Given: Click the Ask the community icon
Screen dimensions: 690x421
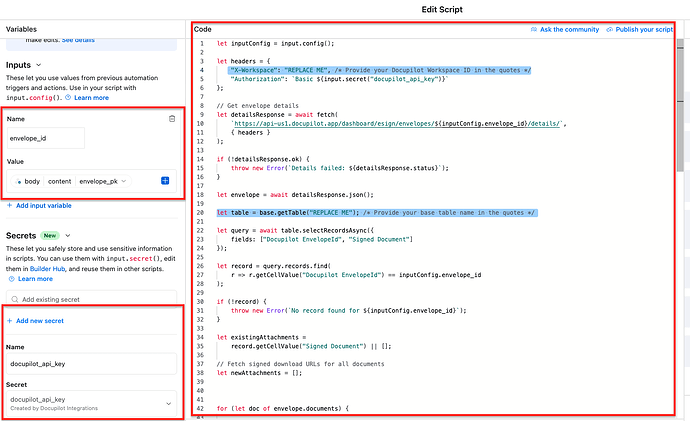Looking at the screenshot, I should tap(534, 29).
